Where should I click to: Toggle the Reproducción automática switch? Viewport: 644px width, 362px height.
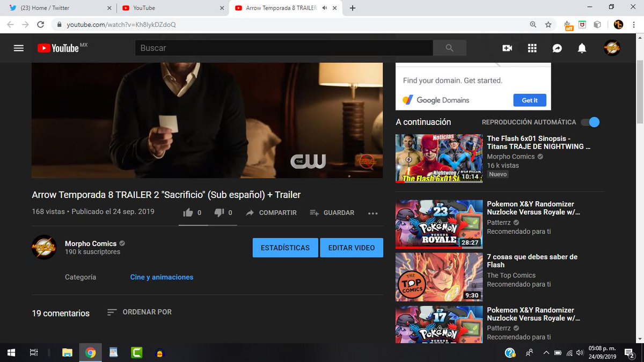pyautogui.click(x=590, y=122)
